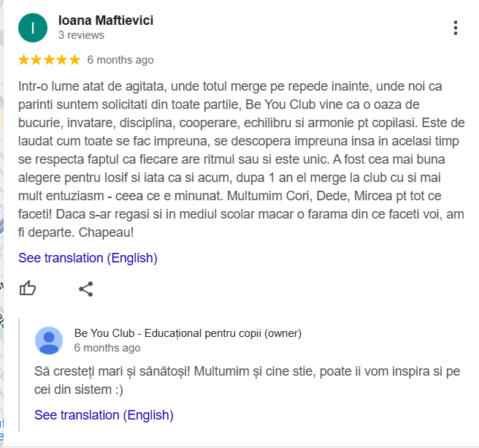The image size is (479, 448).
Task: Click the opening line "Intr-o lume atat de agitata"
Action: click(95, 86)
